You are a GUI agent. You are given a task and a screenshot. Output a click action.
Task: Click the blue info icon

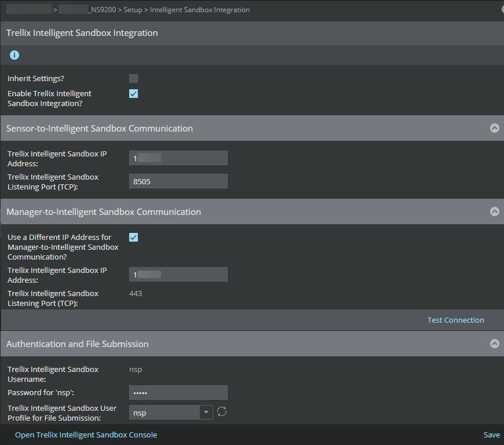pyautogui.click(x=14, y=55)
